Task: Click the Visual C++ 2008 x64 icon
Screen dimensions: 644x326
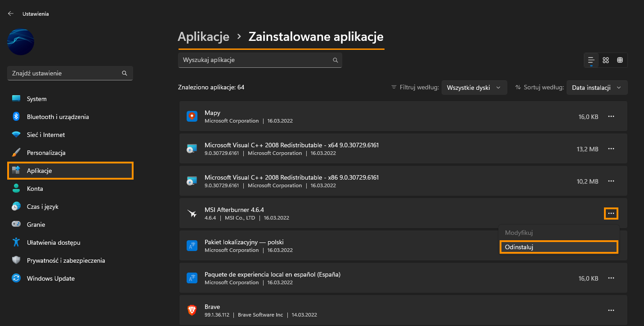Action: 192,149
